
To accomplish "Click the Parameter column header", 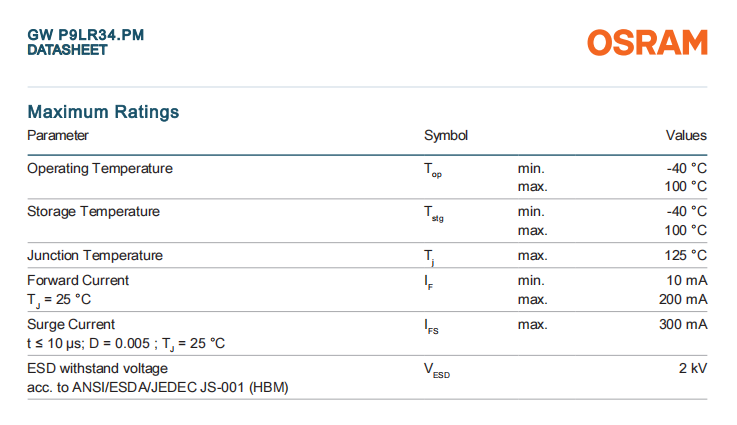I will click(x=58, y=135).
